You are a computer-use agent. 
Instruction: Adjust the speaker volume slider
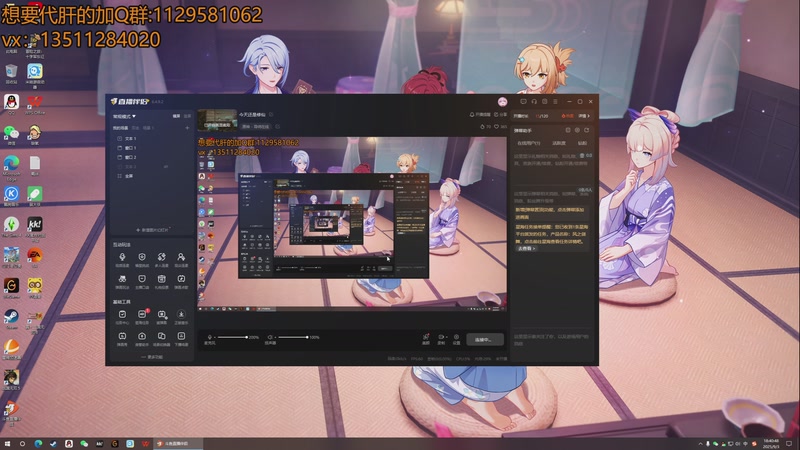click(293, 337)
